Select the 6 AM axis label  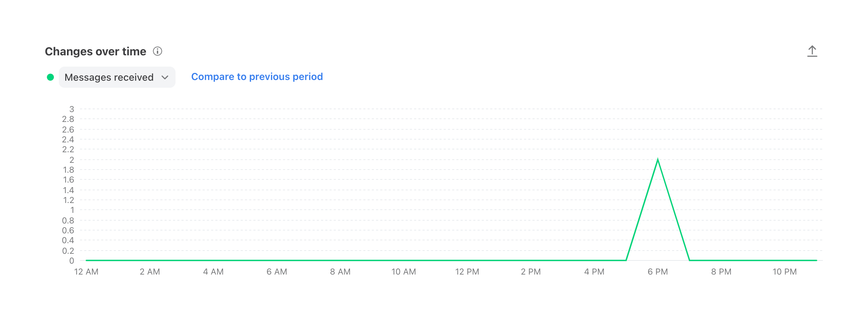coord(277,272)
